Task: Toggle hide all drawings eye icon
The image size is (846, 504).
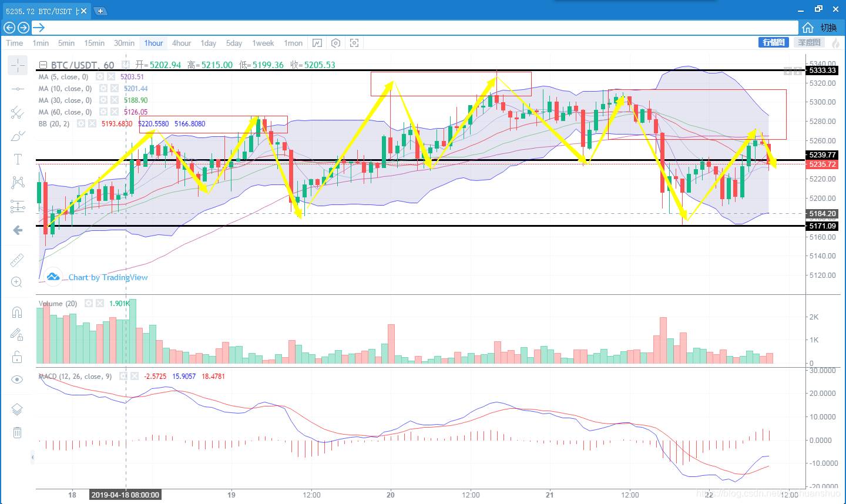Action: 18,379
